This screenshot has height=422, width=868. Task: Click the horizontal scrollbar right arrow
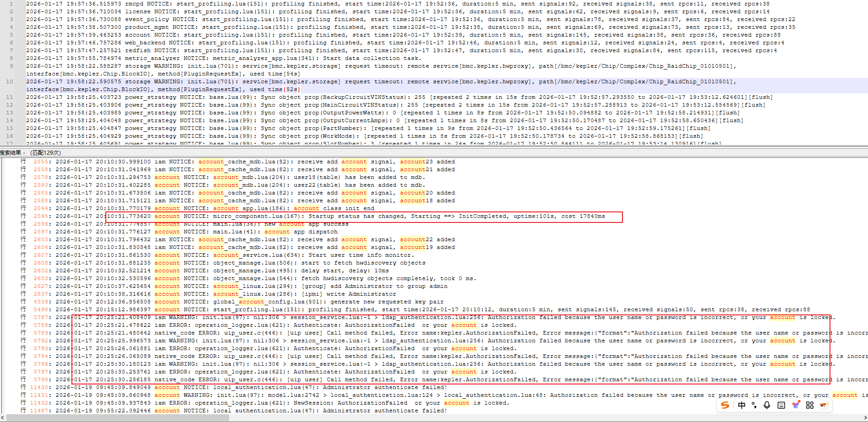pos(864,418)
